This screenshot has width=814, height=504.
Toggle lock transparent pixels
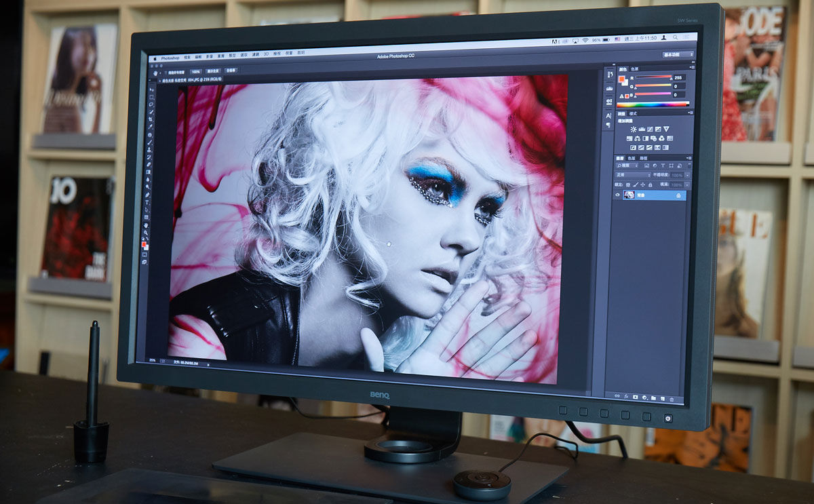[x=628, y=185]
